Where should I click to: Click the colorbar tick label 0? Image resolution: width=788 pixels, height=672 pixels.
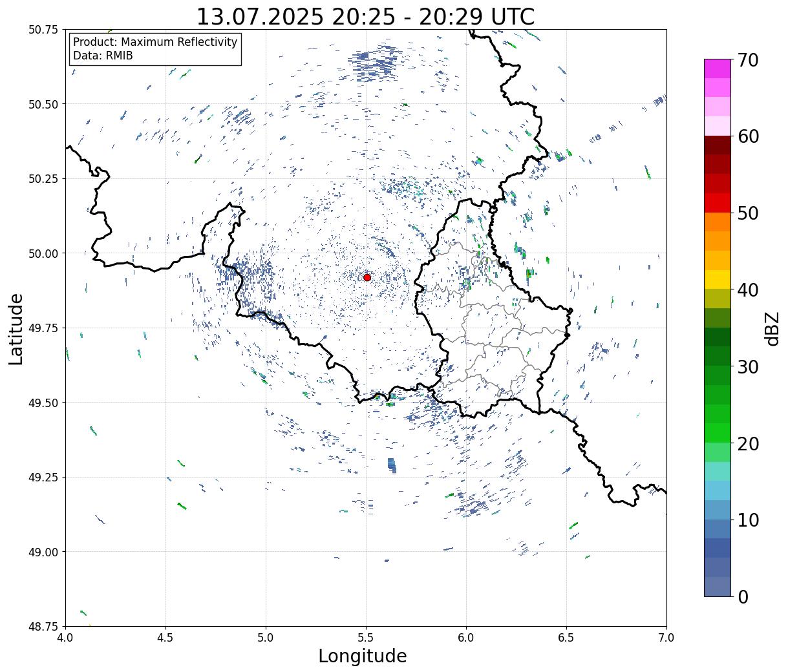743,597
